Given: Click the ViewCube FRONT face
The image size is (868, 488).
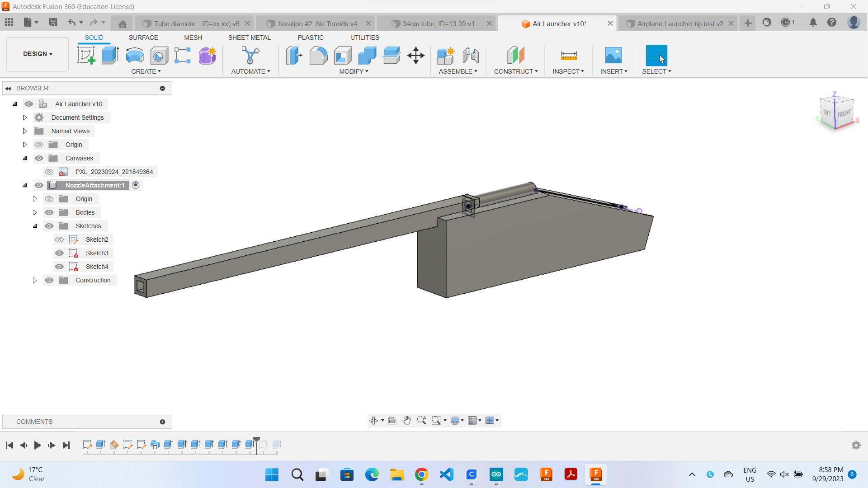Looking at the screenshot, I should coord(844,113).
